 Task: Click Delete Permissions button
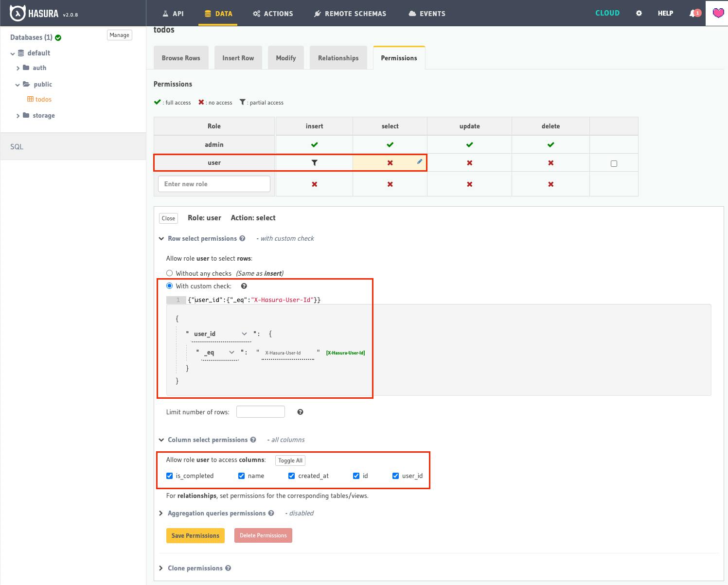pyautogui.click(x=263, y=535)
